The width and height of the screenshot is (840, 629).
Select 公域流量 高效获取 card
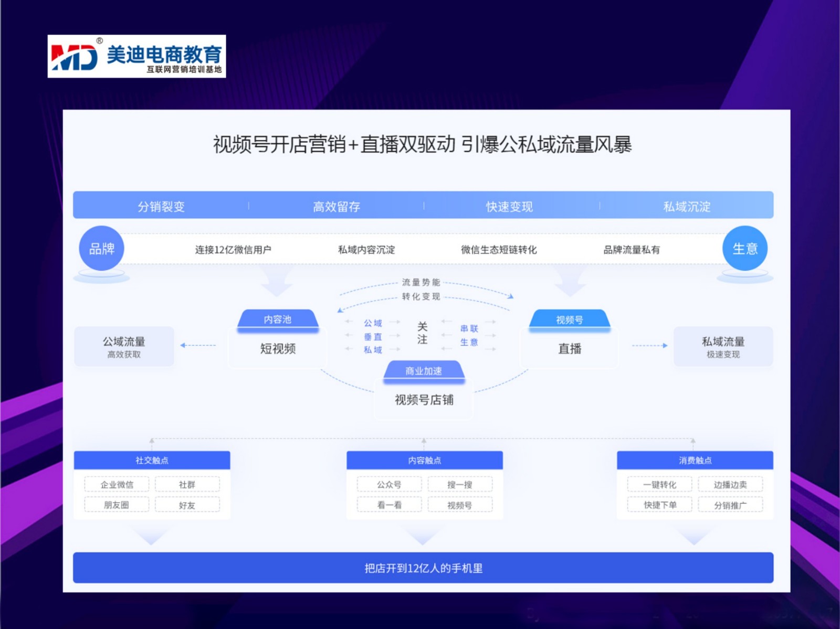coord(124,347)
